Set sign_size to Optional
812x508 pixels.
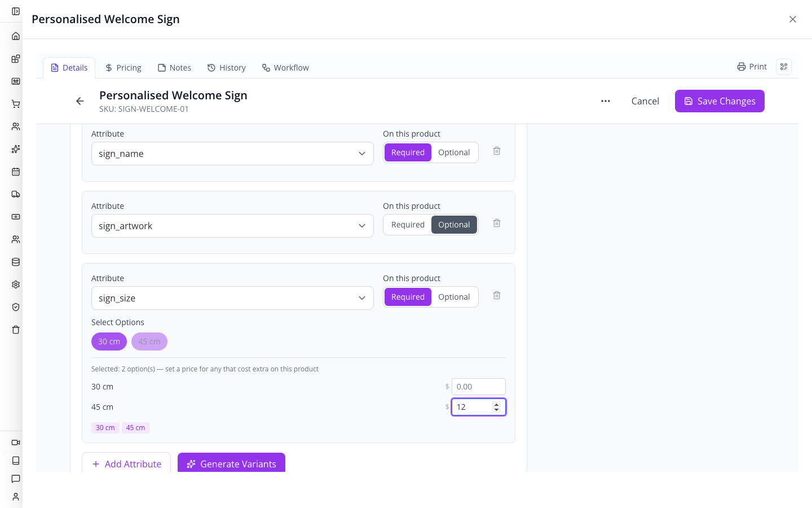tap(454, 297)
